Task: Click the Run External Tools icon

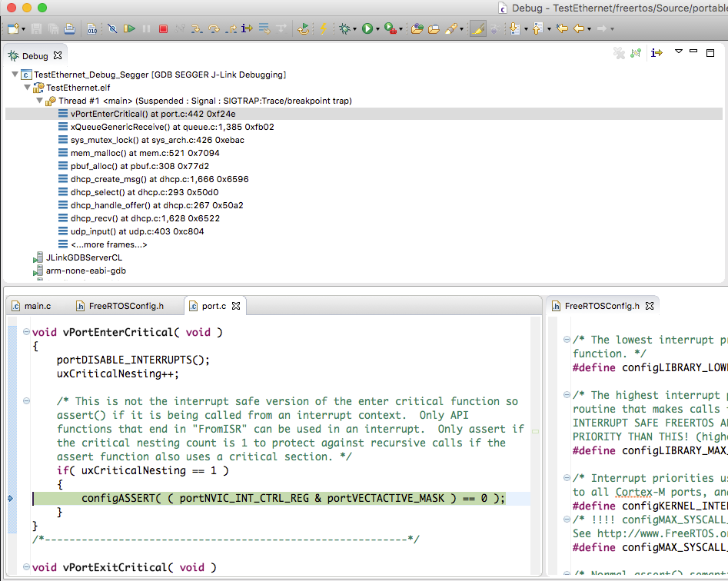Action: click(391, 28)
